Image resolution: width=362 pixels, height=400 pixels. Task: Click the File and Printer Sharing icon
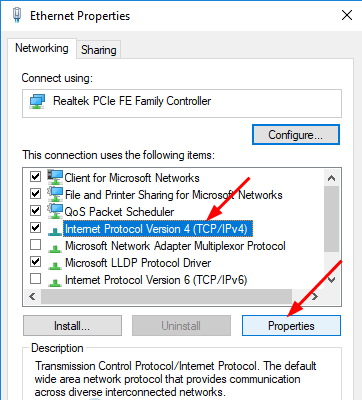[x=55, y=194]
